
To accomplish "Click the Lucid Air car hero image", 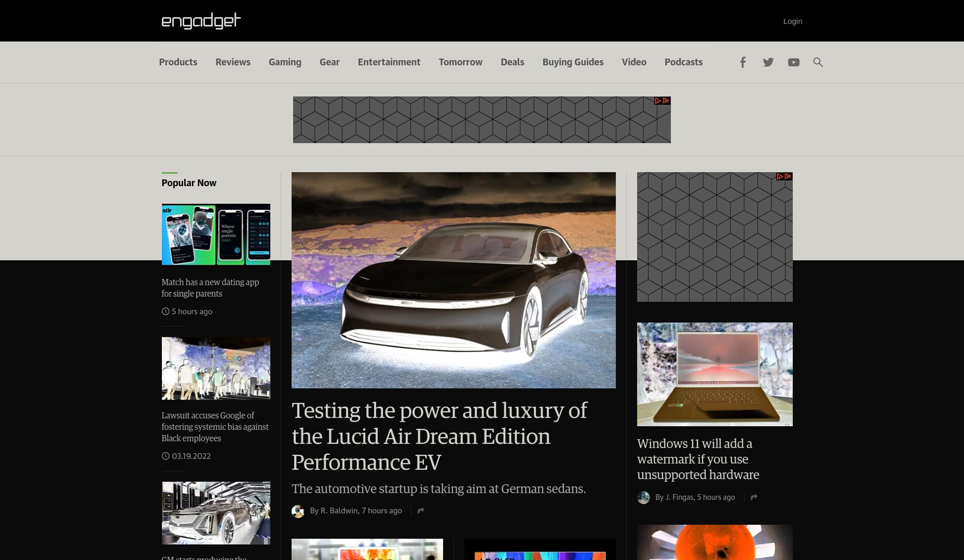I will pyautogui.click(x=453, y=280).
